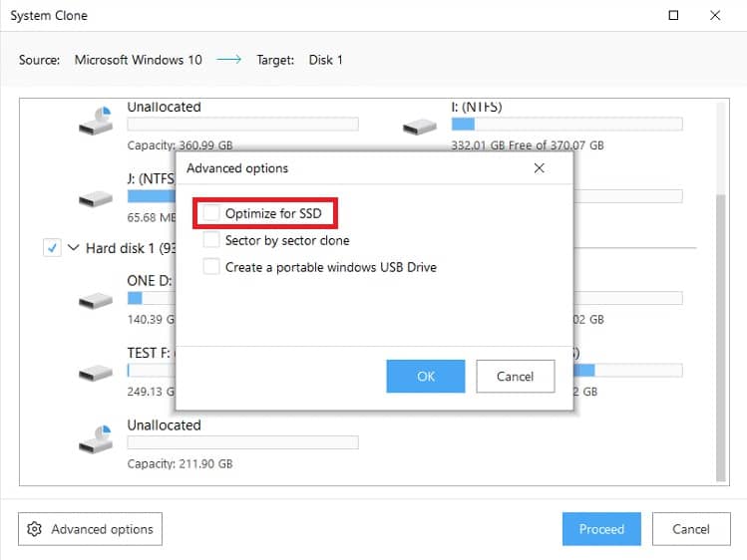Select the Unallocated 211.90 GB drive icon
This screenshot has height=560, width=747.
point(96,439)
